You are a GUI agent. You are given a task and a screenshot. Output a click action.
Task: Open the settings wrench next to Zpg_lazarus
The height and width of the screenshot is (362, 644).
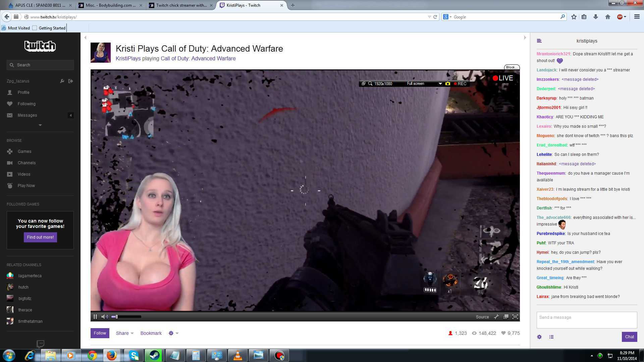[62, 81]
